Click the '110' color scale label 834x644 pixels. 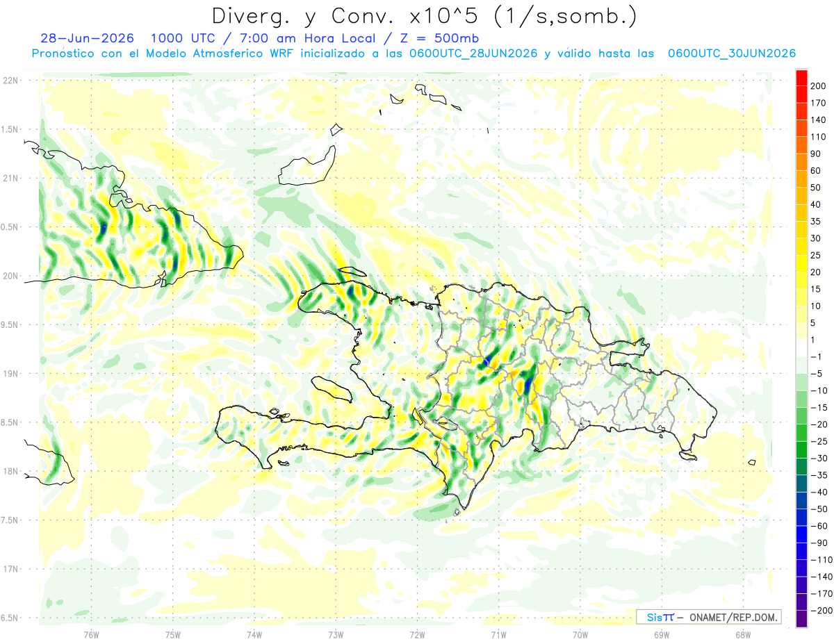[819, 137]
